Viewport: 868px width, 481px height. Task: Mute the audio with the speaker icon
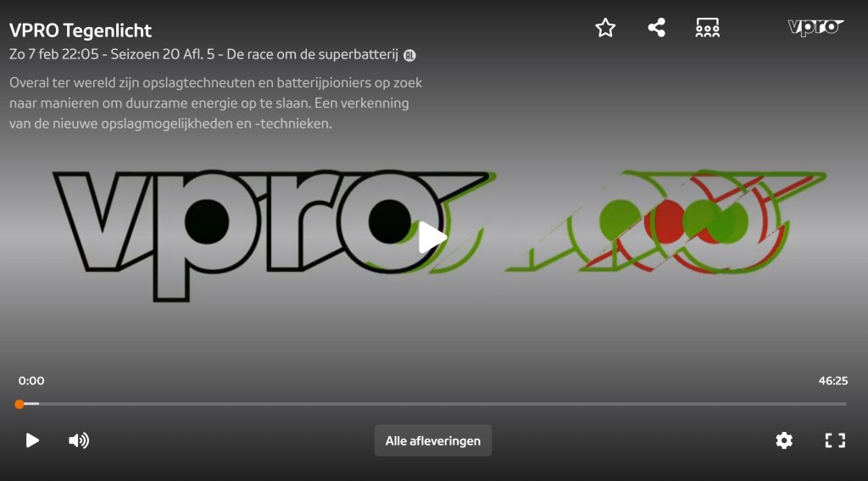tap(79, 440)
